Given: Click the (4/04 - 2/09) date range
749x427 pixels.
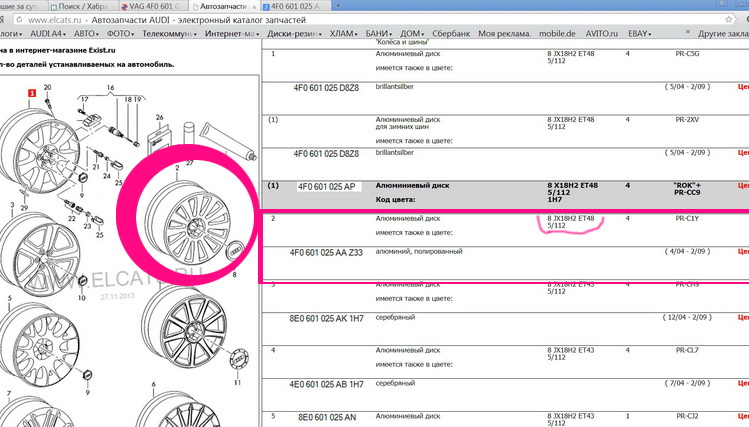Looking at the screenshot, I should tap(687, 251).
